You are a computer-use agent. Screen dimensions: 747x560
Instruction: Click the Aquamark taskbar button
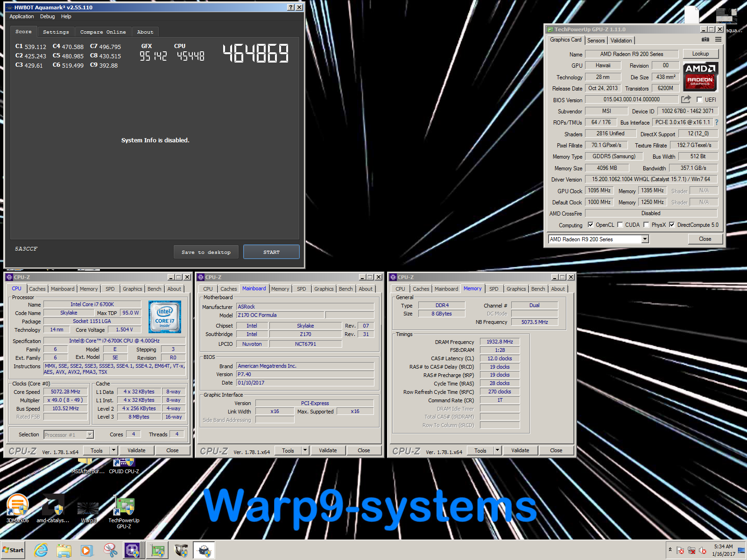[x=204, y=551]
